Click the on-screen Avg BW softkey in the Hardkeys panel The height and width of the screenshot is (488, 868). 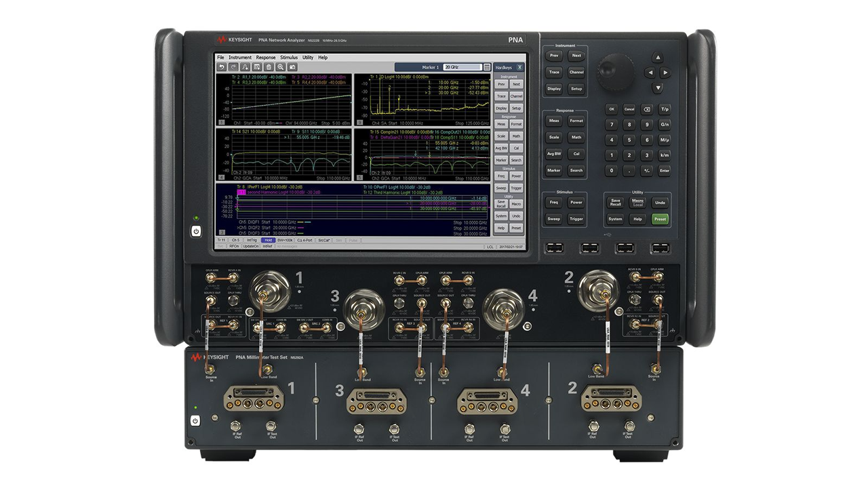click(501, 148)
